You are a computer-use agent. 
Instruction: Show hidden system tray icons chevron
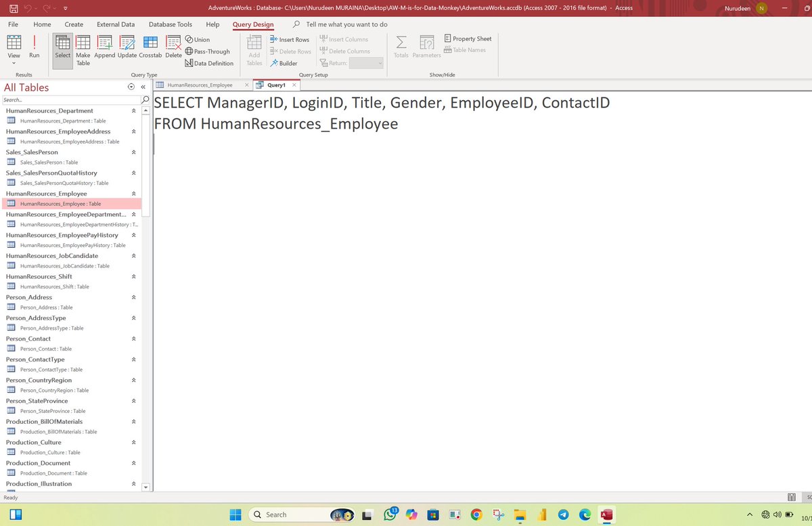coord(750,514)
